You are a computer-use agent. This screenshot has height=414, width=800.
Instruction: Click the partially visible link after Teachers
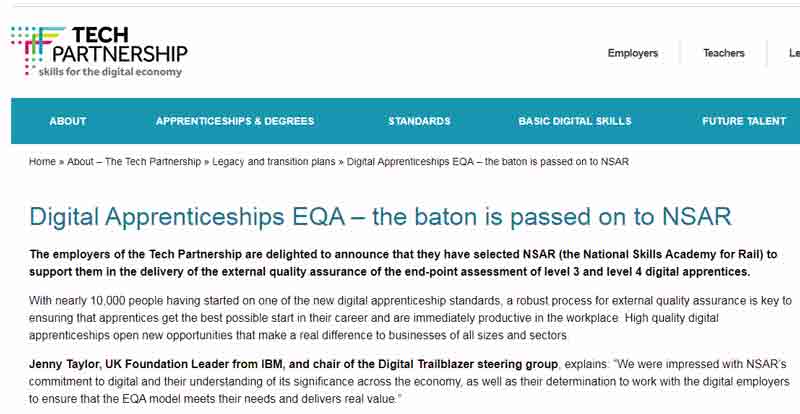pos(794,53)
